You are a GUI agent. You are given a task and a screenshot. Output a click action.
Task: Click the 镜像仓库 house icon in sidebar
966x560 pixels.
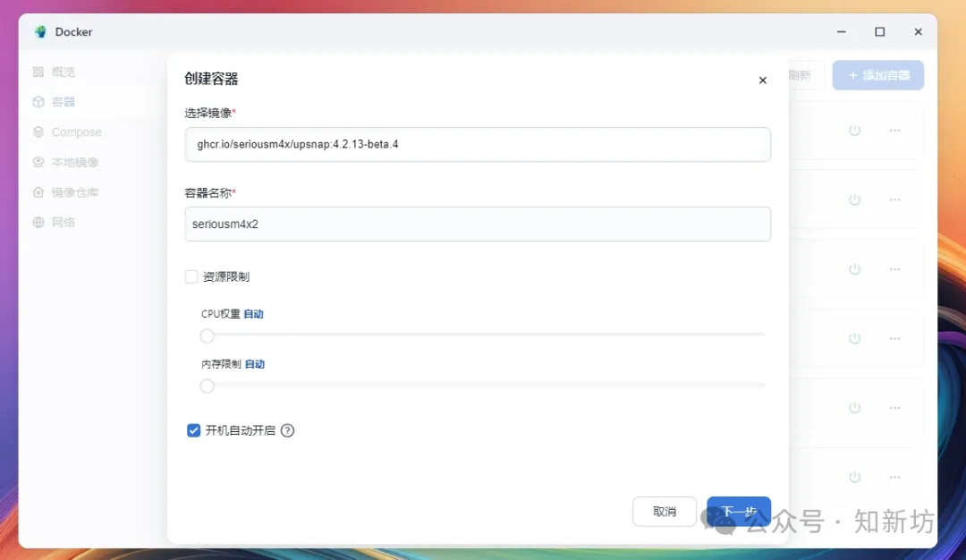[x=38, y=192]
